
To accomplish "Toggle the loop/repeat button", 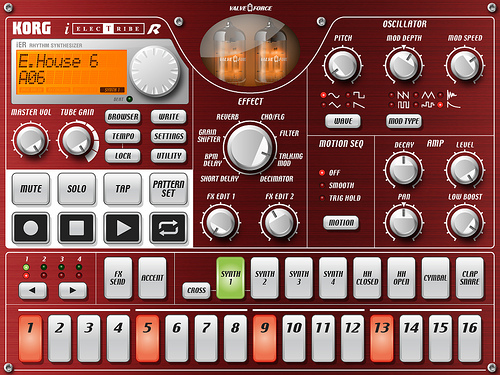I will [168, 228].
